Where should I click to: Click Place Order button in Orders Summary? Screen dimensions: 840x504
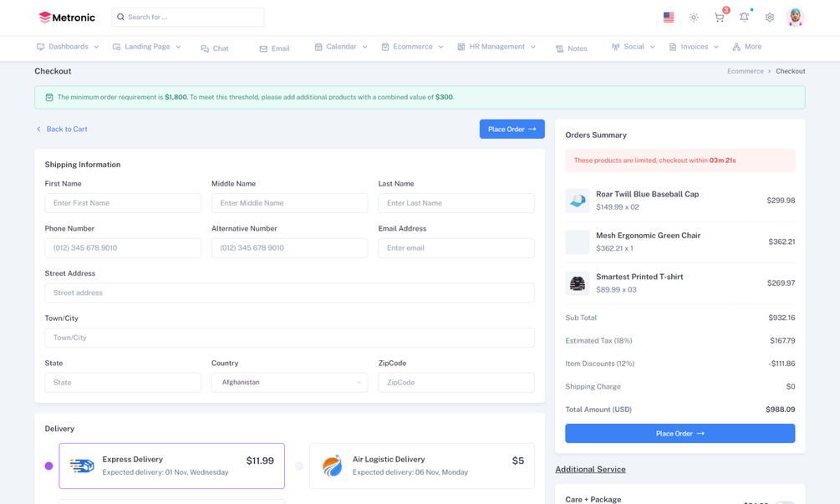680,433
